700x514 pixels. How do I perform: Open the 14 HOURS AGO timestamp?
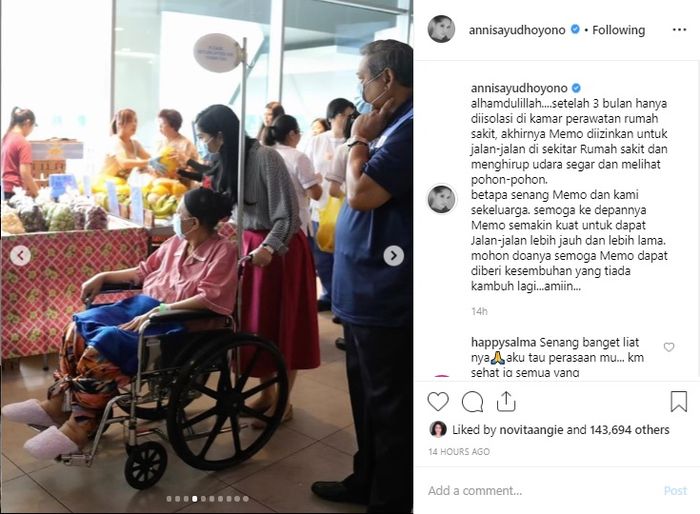pos(459,451)
